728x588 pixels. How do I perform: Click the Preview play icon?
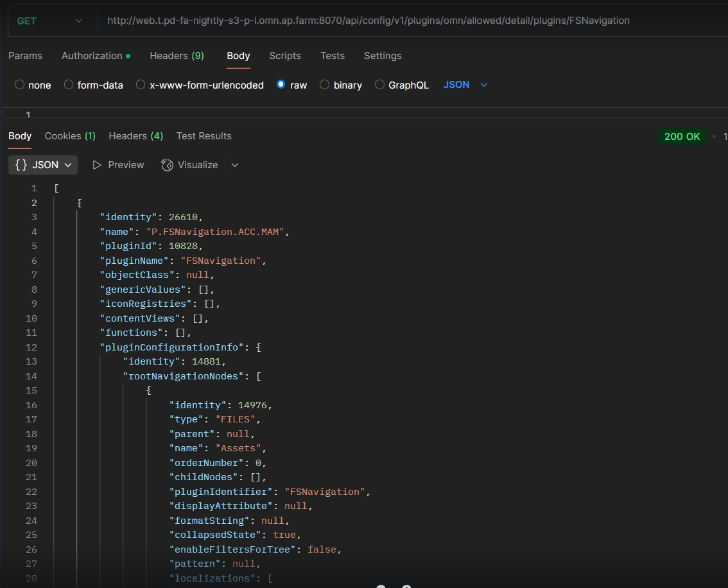click(98, 165)
